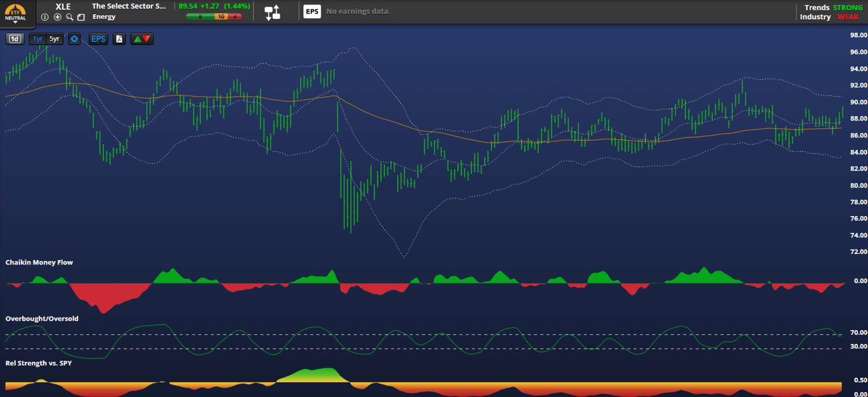Click the Energy sector link
Image resolution: width=868 pixels, height=397 pixels.
pos(104,17)
